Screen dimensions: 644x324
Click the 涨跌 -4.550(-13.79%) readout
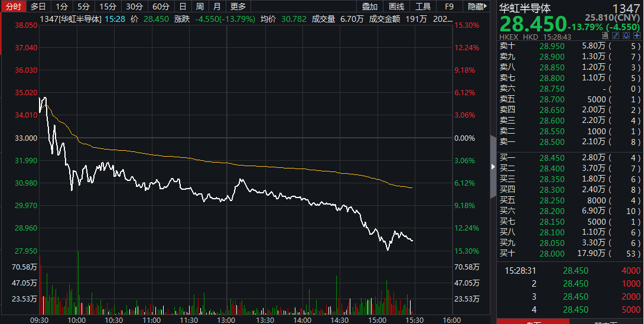214,19
